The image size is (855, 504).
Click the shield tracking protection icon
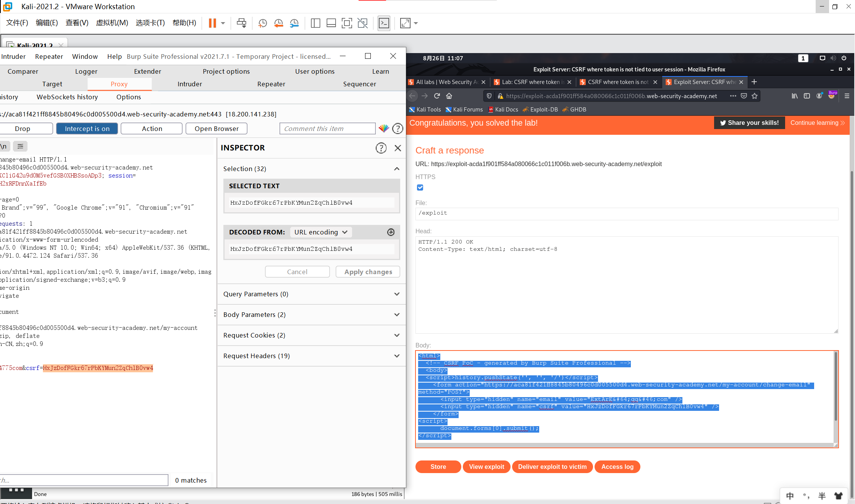coord(489,96)
